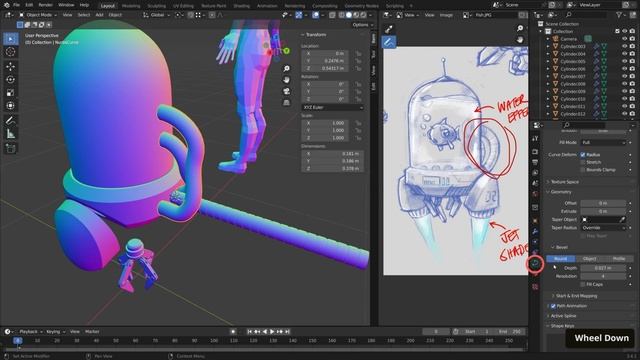Expand the Start & End Mapping panel
The height and width of the screenshot is (360, 640).
click(576, 296)
